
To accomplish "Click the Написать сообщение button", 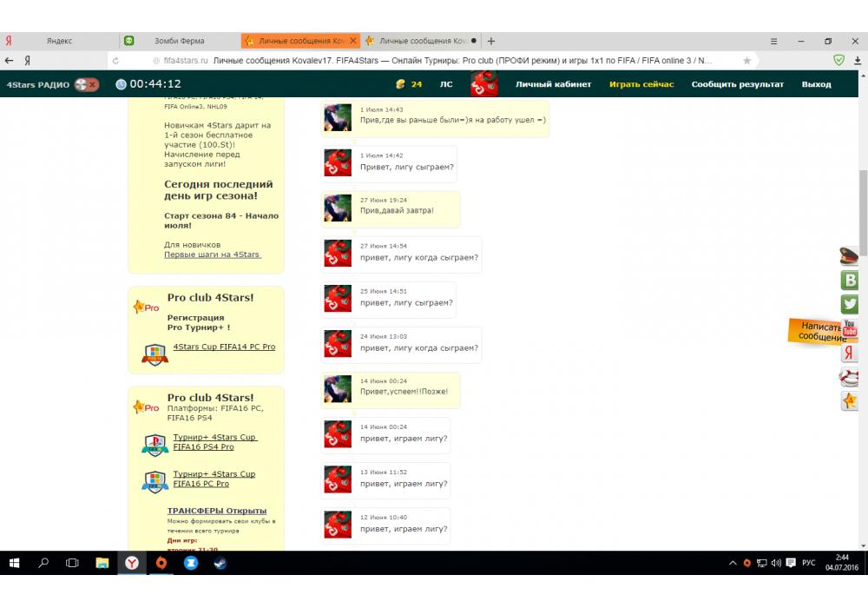I will [818, 331].
